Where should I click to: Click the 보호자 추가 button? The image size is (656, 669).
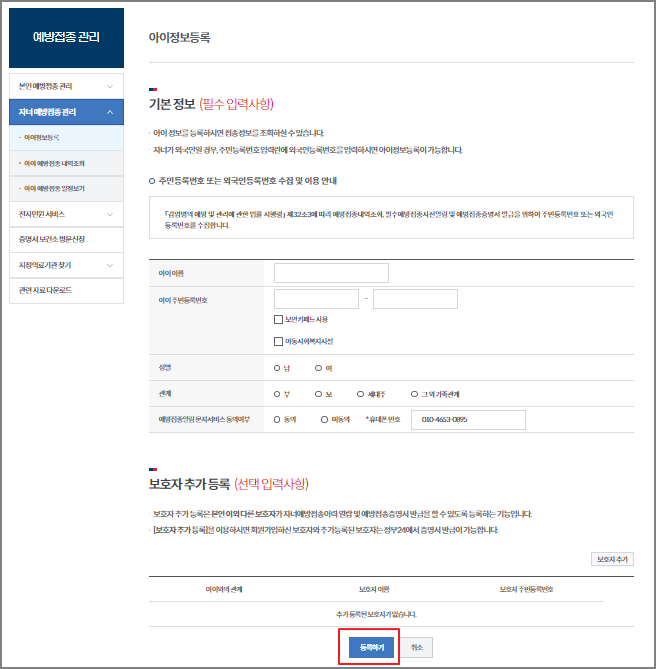point(612,559)
